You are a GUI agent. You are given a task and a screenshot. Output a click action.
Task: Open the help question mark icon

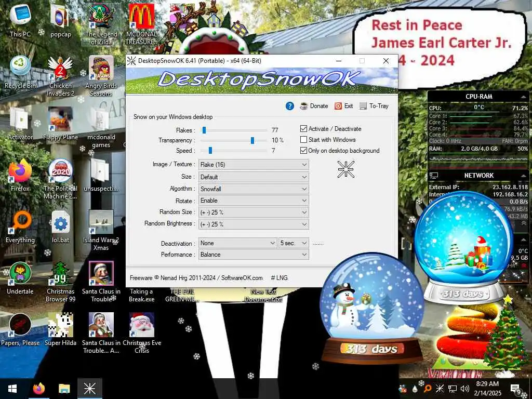pyautogui.click(x=290, y=106)
